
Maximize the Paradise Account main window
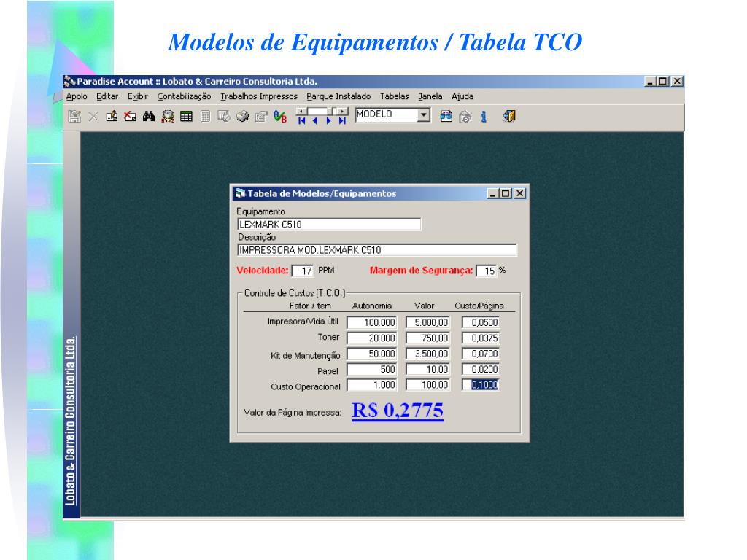(662, 82)
